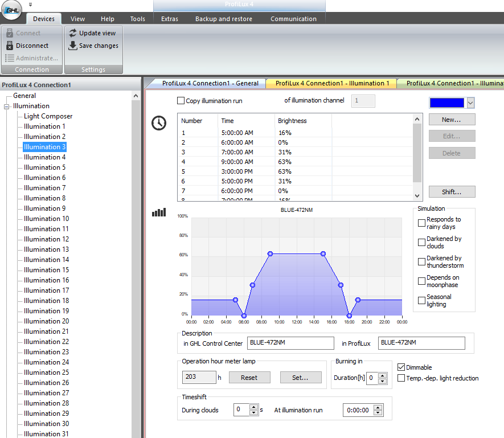Enable Seasonal lighting checkbox
Screen dimensions: 504x438
point(421,300)
